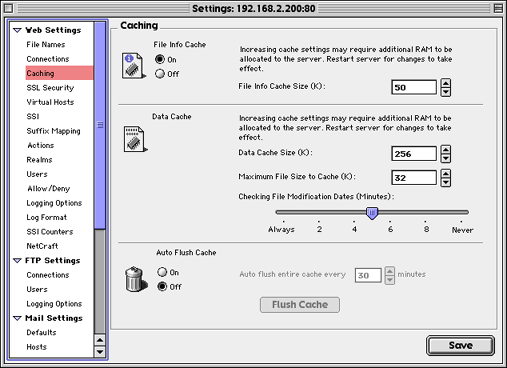This screenshot has height=368, width=507.
Task: Click the sidebar scroll up arrow
Action: click(100, 340)
